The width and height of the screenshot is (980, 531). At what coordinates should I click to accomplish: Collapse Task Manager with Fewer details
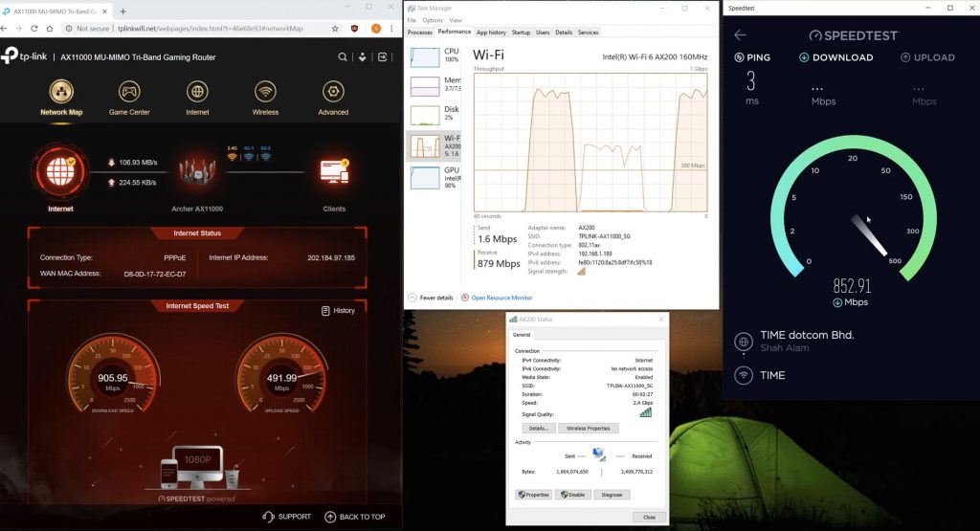coord(431,298)
